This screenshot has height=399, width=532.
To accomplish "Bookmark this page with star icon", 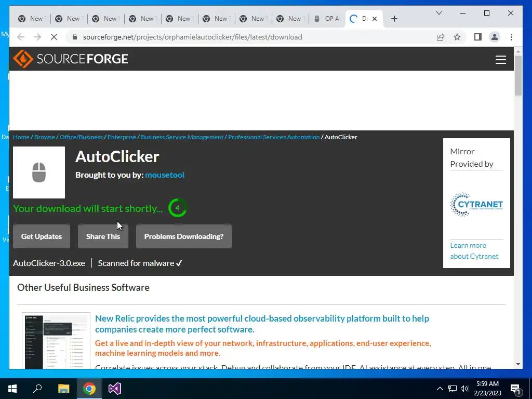I will tap(457, 37).
